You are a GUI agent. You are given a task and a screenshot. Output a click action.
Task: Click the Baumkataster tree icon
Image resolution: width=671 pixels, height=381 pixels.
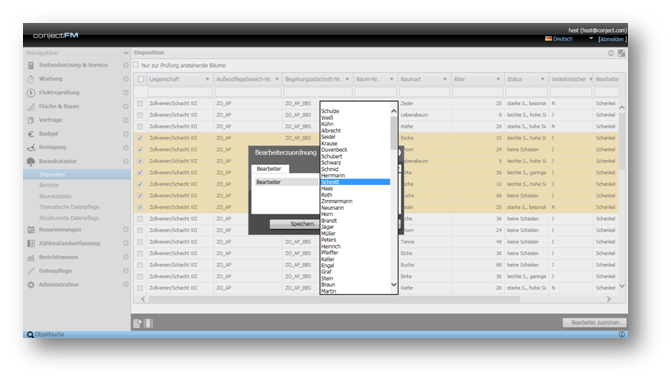tap(31, 161)
